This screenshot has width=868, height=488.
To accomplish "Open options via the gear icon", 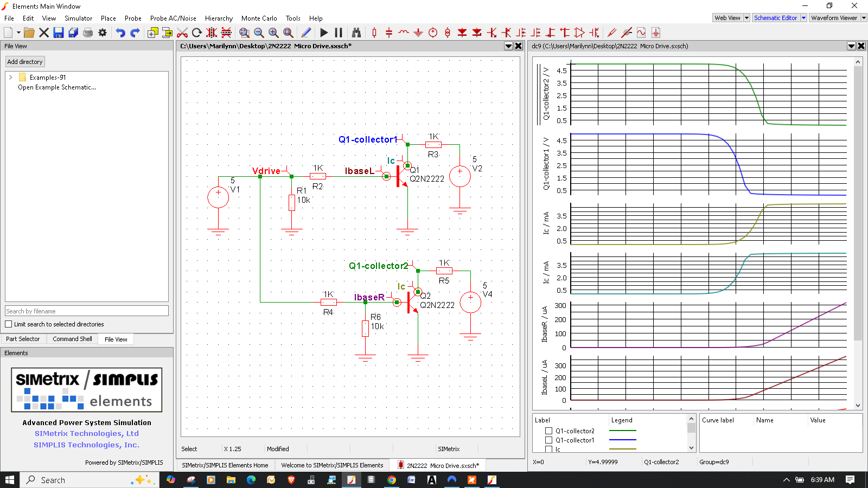I will tap(103, 33).
